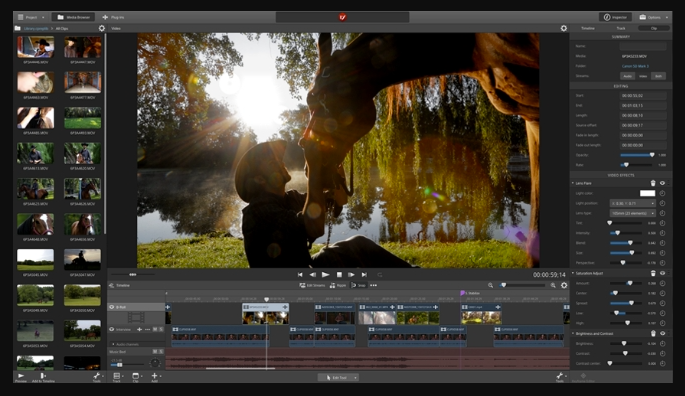685x396 pixels.
Task: Open media browser settings gear
Action: [102, 28]
